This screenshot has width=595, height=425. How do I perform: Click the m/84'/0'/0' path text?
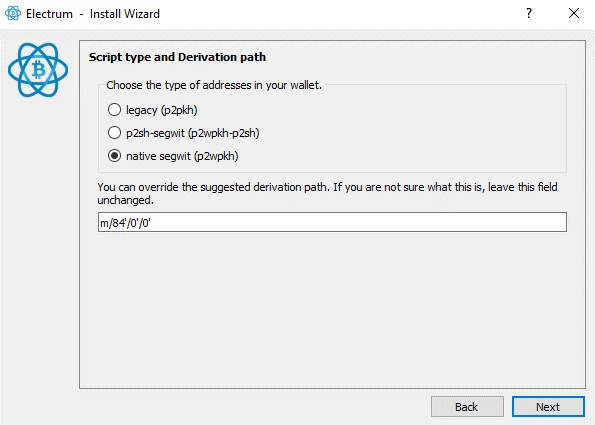125,223
